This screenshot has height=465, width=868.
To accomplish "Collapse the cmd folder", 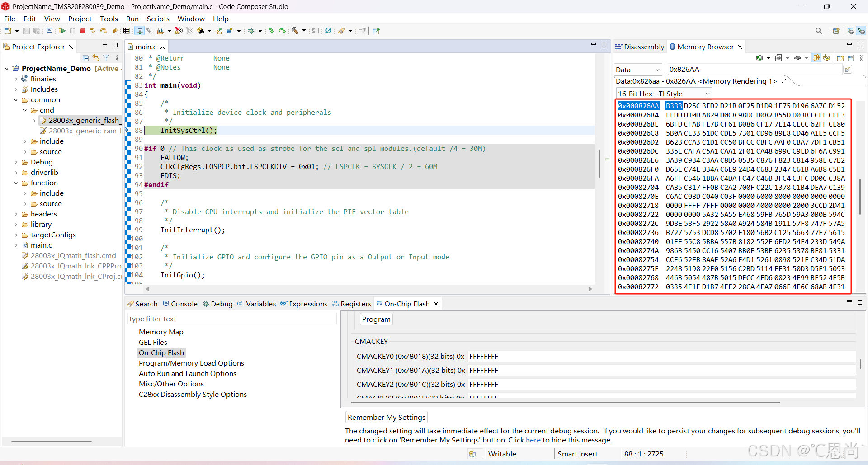I will (x=25, y=110).
